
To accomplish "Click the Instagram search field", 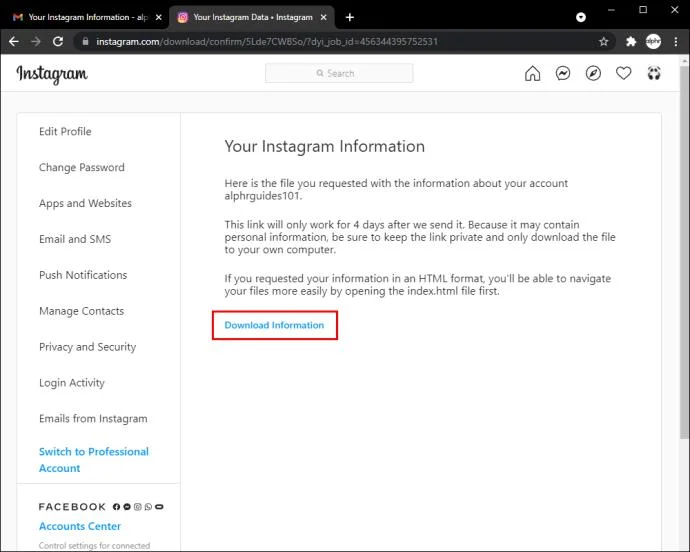I will point(339,73).
